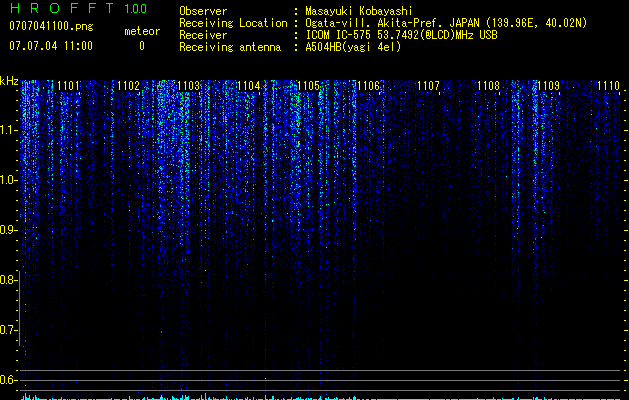Click the 1103 time marker
The height and width of the screenshot is (400, 629).
click(188, 86)
